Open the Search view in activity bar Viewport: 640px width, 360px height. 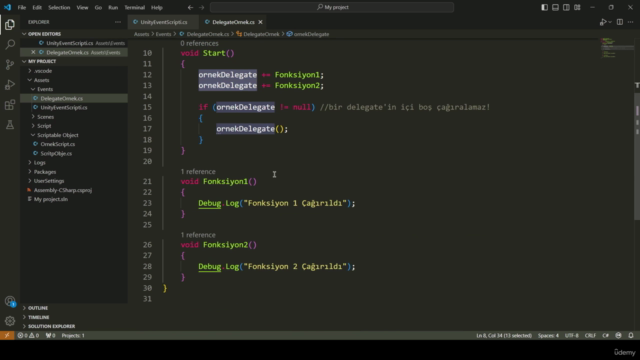pos(10,44)
